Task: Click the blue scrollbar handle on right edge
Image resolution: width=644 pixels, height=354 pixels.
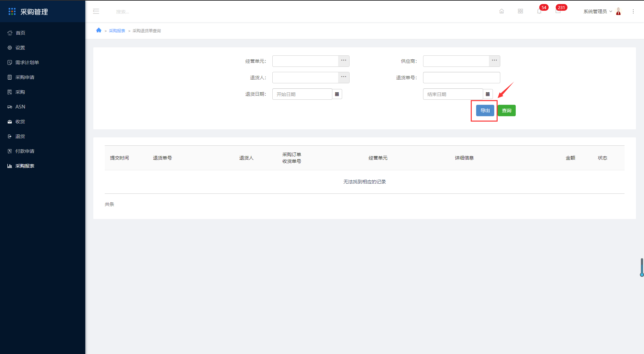Action: coord(642,267)
